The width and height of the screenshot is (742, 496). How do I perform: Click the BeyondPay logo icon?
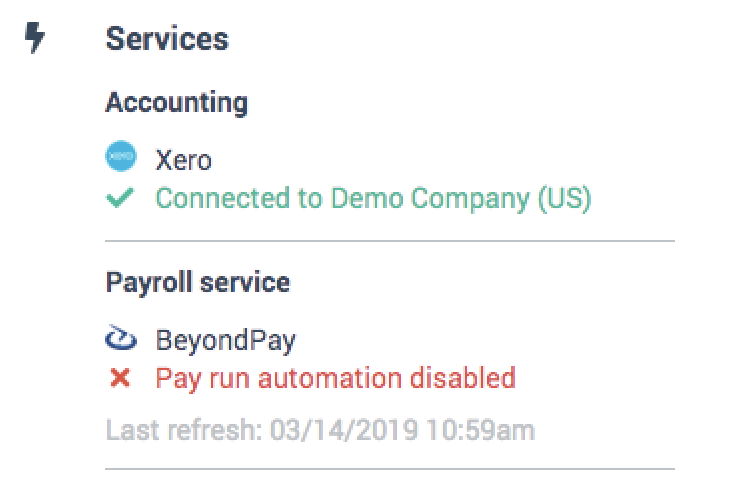point(120,340)
